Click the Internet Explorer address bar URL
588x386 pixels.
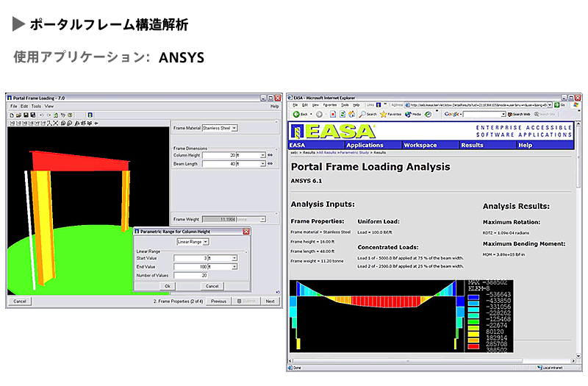478,105
